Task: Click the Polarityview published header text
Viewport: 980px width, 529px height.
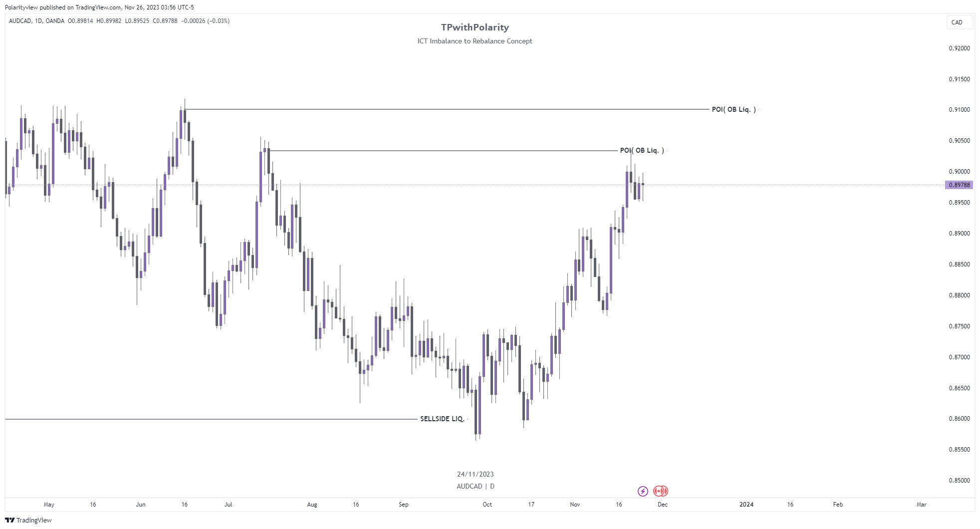Action: click(x=99, y=7)
